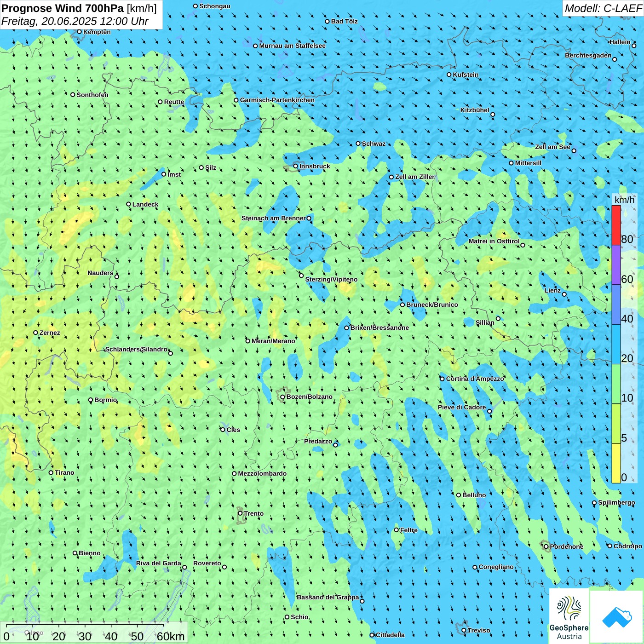Click the Steinach am Brenner label

(273, 218)
